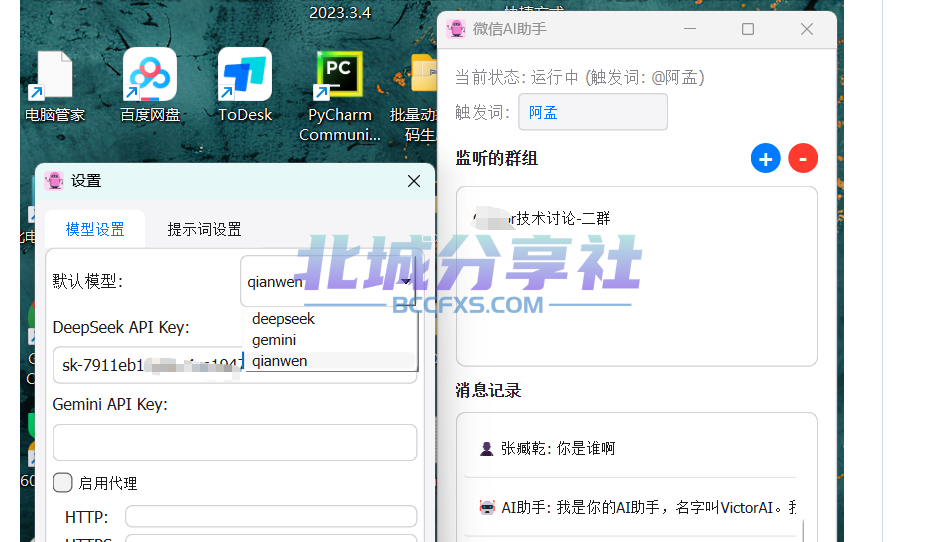Click the Gemini API Key field
The width and height of the screenshot is (938, 542).
[234, 442]
